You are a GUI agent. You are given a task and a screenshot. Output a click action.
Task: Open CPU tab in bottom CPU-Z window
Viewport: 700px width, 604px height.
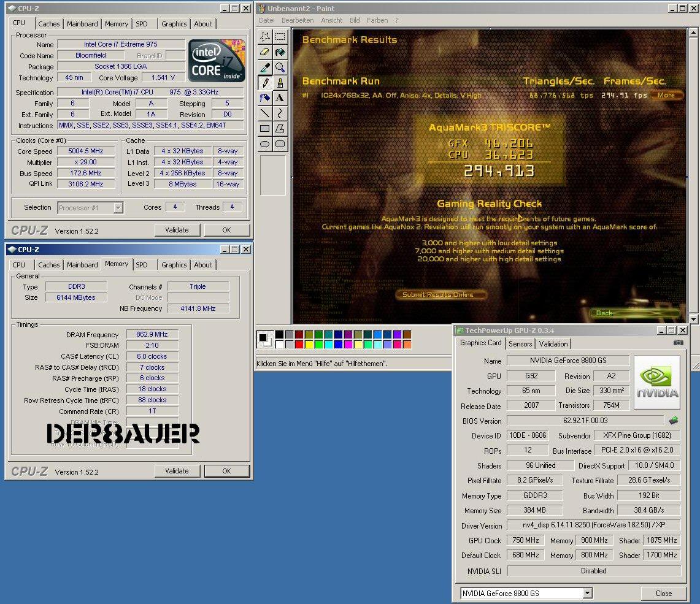[19, 265]
